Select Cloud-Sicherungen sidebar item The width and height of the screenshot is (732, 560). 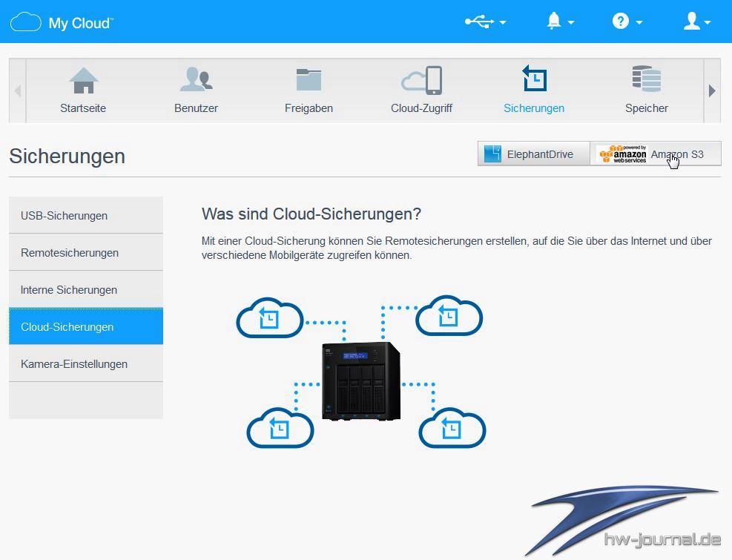(x=86, y=327)
